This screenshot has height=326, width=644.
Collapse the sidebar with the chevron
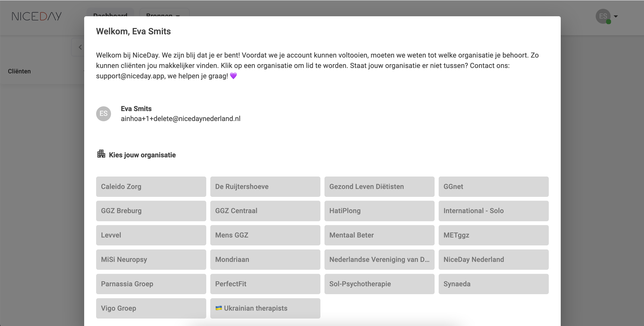pos(80,47)
